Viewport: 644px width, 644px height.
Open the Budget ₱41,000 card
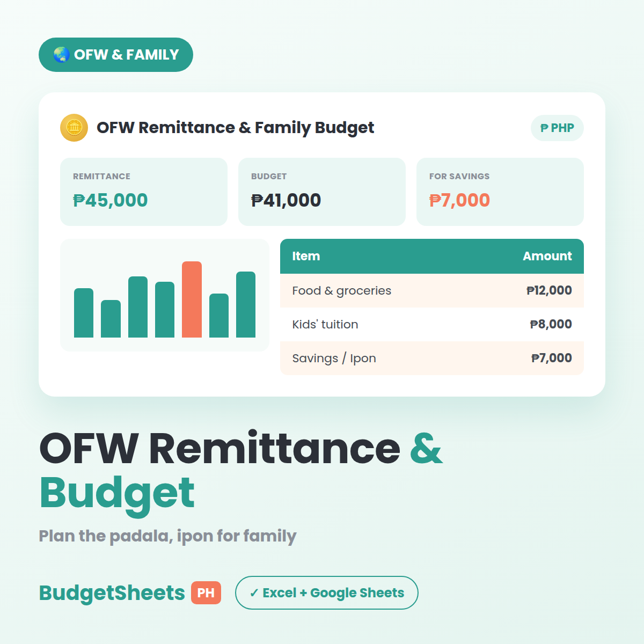tap(322, 192)
